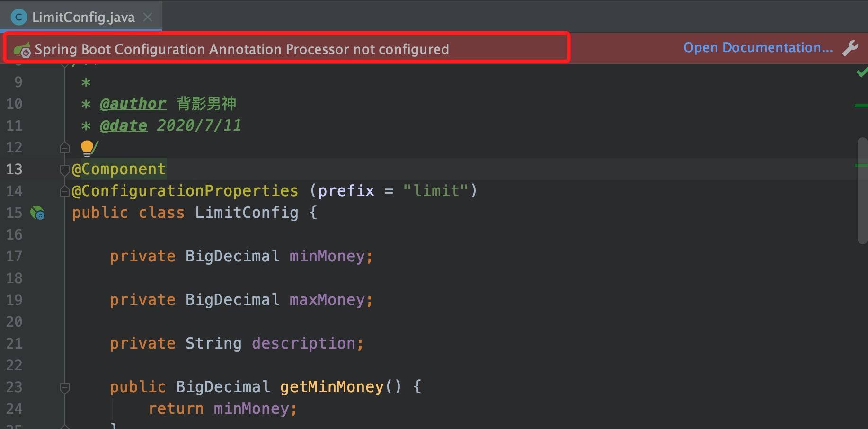868x429 pixels.
Task: Collapse the annotation fold marker at @Component
Action: 65,170
